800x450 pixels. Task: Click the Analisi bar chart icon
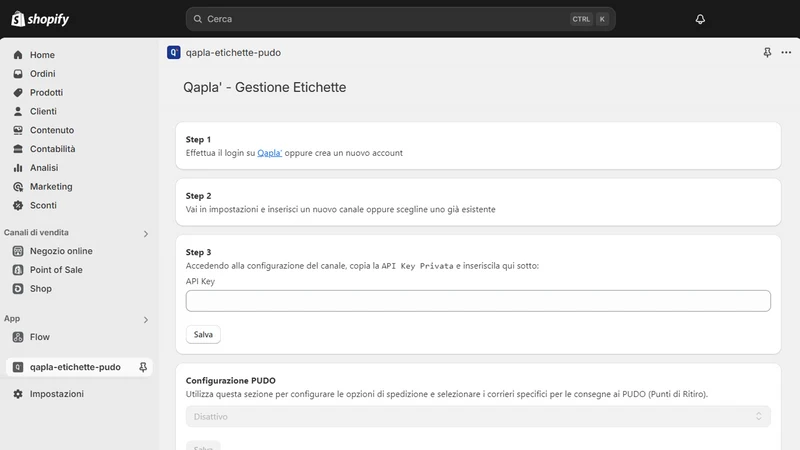pos(18,168)
